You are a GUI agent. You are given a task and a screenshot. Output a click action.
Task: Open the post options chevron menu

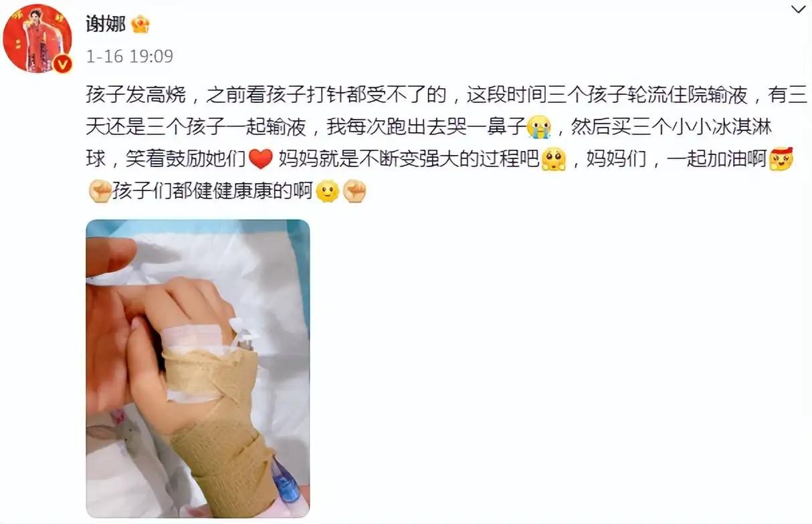coord(799,9)
